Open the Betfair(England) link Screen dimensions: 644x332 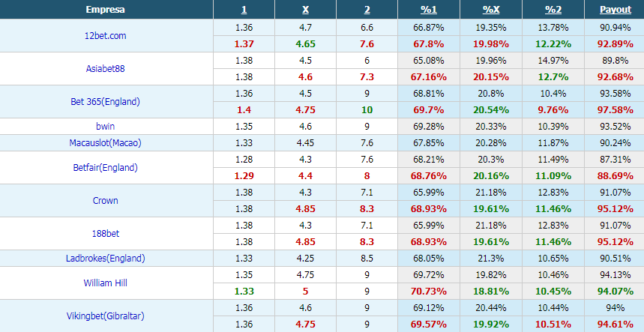click(x=105, y=167)
